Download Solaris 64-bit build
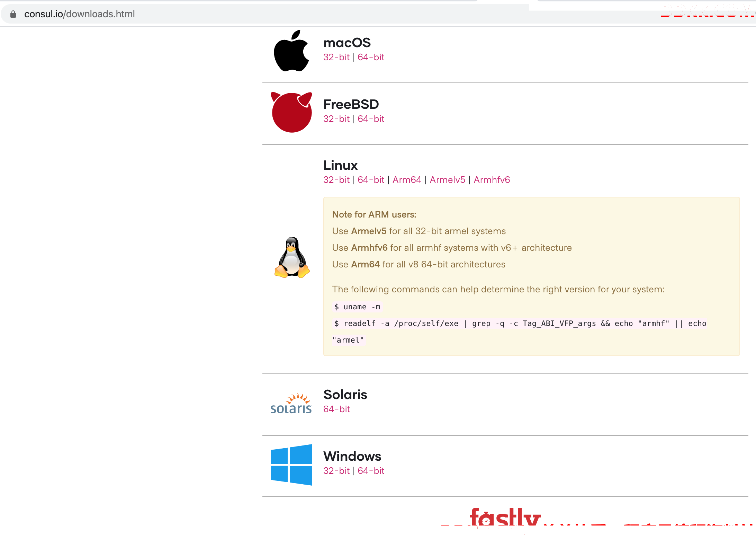The height and width of the screenshot is (539, 756). [x=336, y=409]
